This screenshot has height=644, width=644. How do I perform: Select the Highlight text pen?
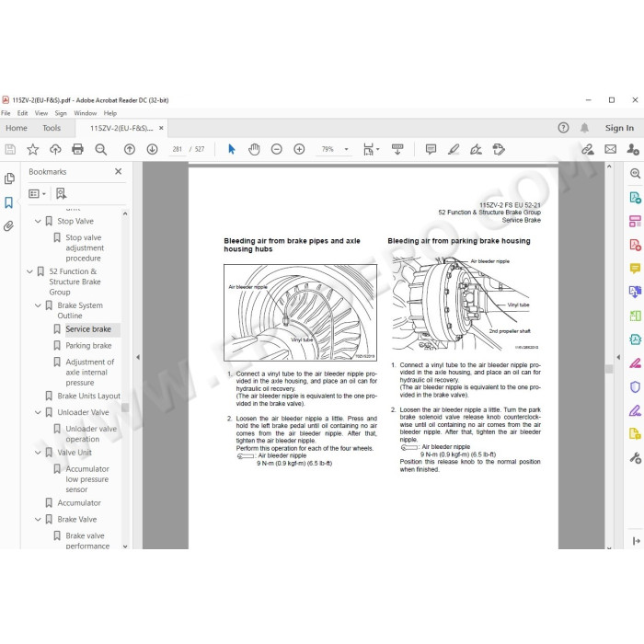pyautogui.click(x=454, y=149)
